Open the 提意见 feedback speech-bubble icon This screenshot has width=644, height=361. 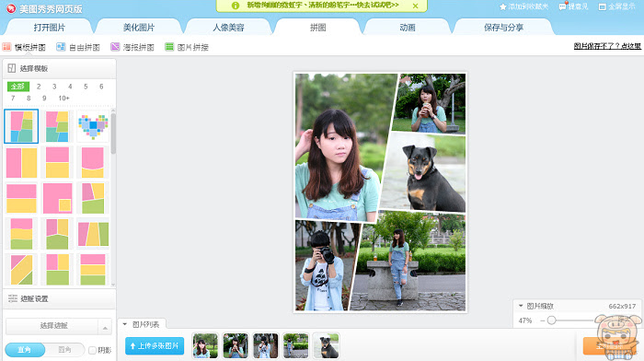pos(563,6)
